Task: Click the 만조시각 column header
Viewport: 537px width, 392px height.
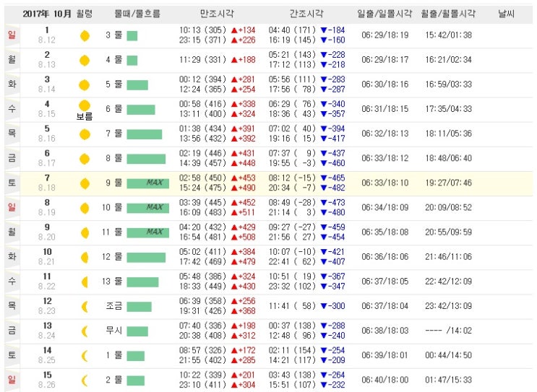Action: [x=217, y=14]
